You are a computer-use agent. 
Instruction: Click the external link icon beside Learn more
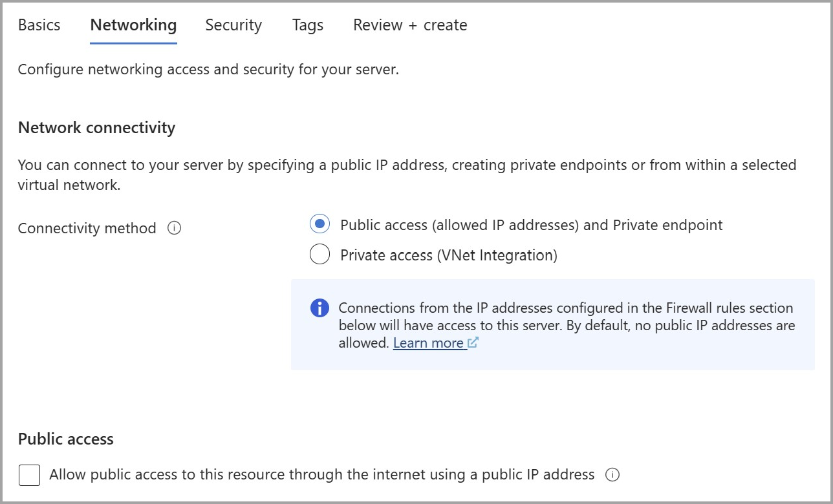(473, 343)
